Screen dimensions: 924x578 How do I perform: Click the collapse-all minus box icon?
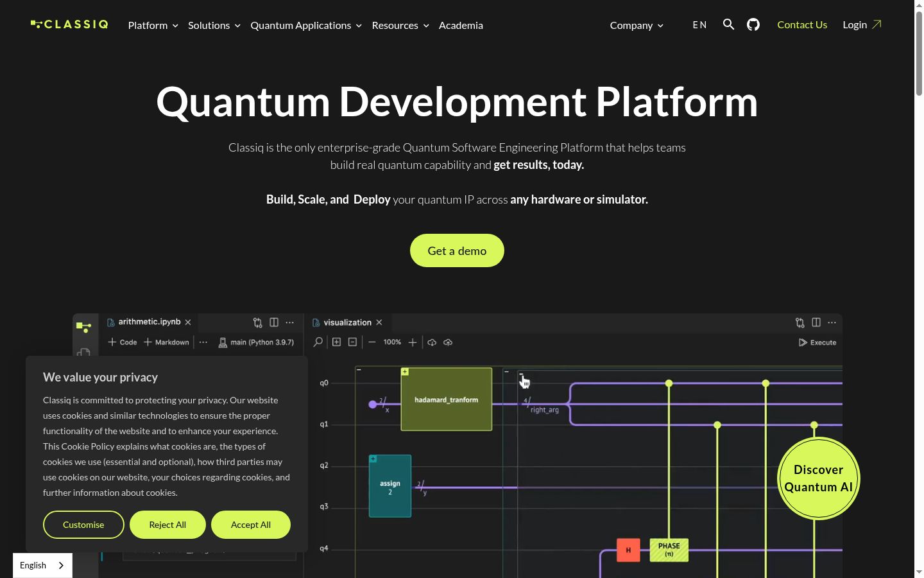tap(352, 342)
